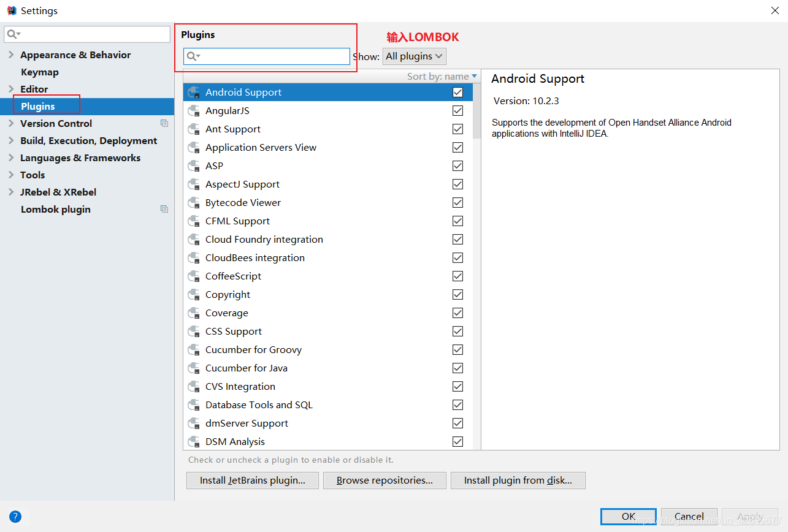The image size is (788, 532).
Task: Click the Copyright plugin icon
Action: [x=194, y=294]
